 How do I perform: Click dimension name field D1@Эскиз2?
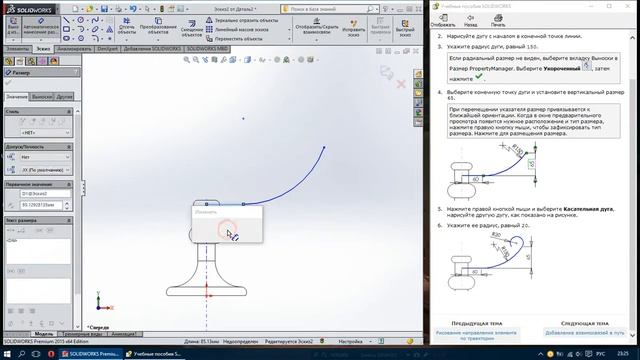tap(45, 193)
